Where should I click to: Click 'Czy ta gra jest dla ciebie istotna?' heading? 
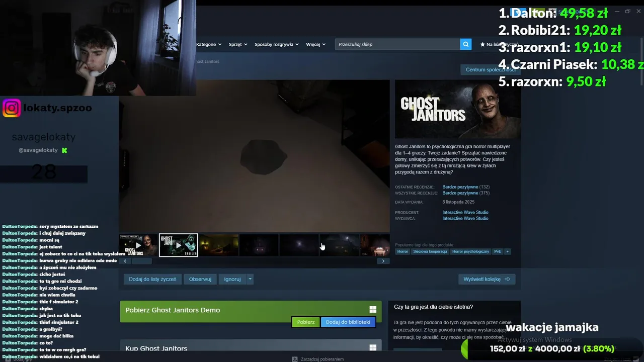(x=433, y=307)
